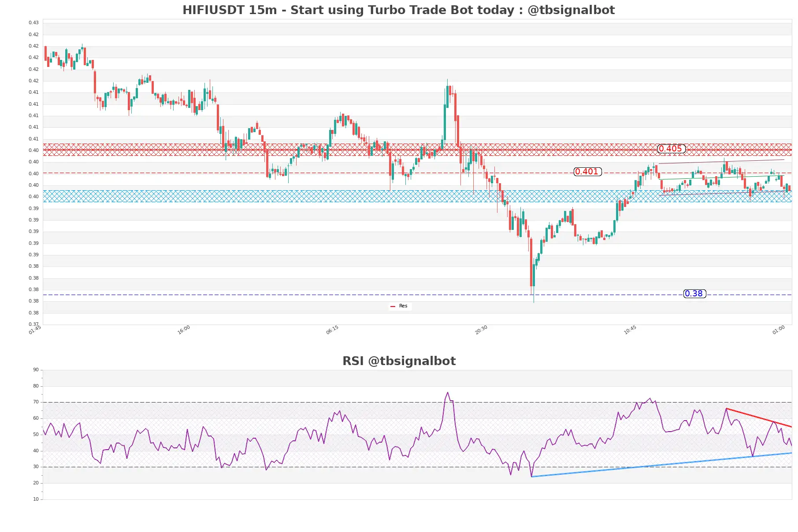Click the 01:45 time axis label
The width and height of the screenshot is (798, 532).
[35, 330]
